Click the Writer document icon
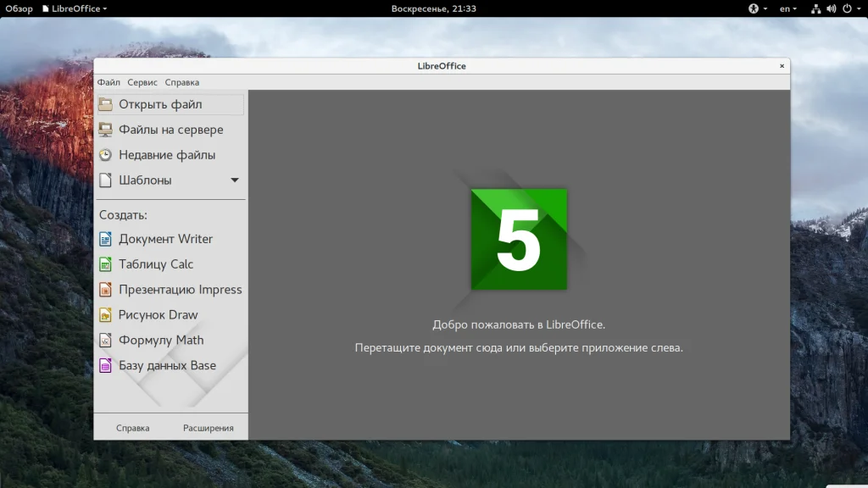The image size is (868, 488). click(x=105, y=239)
